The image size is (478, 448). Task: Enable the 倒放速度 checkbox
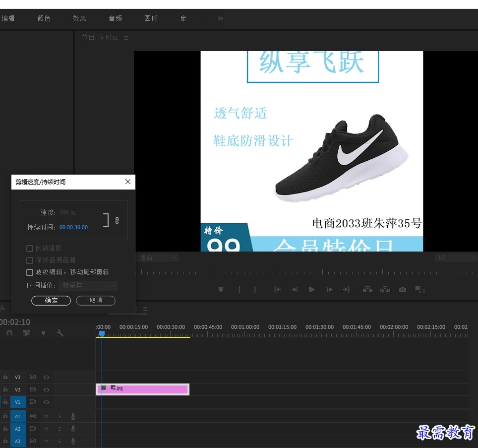30,249
